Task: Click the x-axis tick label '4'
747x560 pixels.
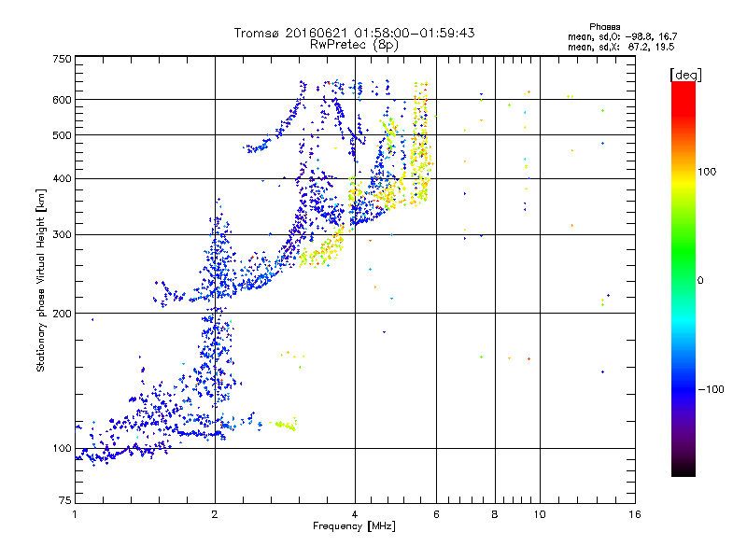Action: [x=355, y=514]
